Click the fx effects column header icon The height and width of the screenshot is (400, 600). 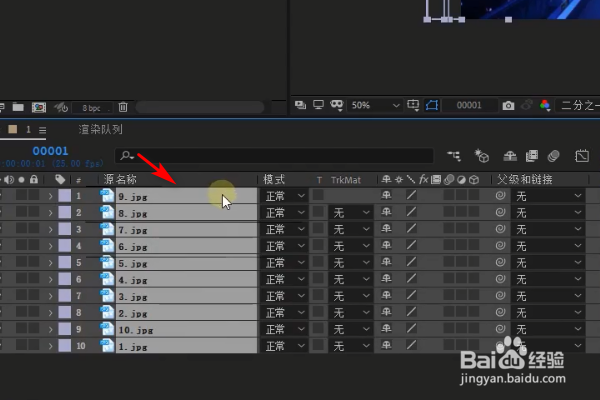(x=423, y=179)
